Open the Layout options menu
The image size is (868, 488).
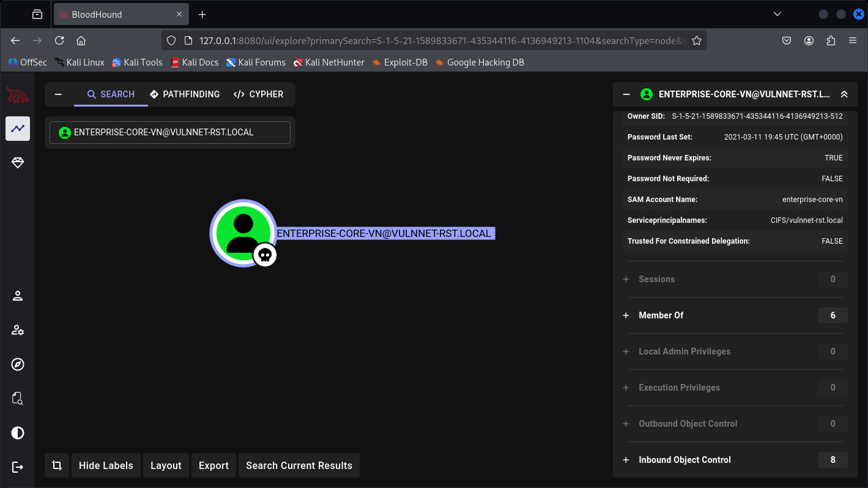tap(166, 465)
